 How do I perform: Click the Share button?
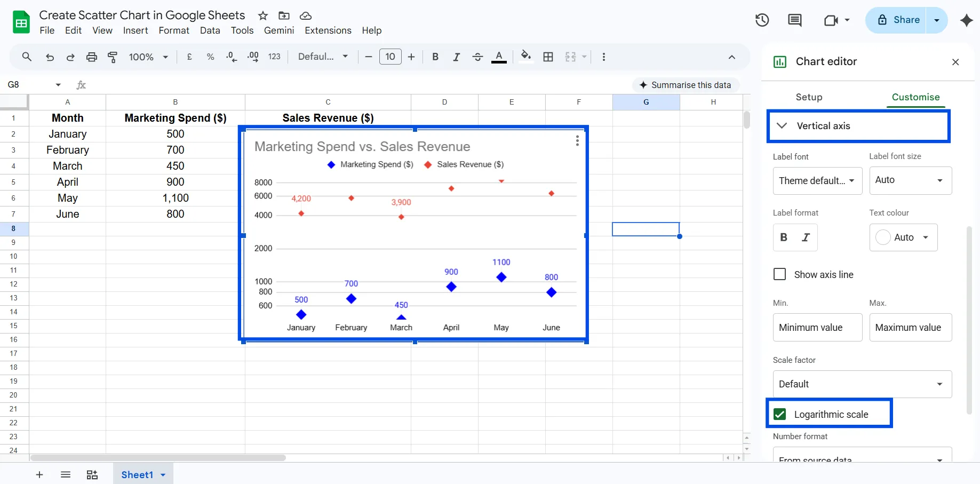898,20
